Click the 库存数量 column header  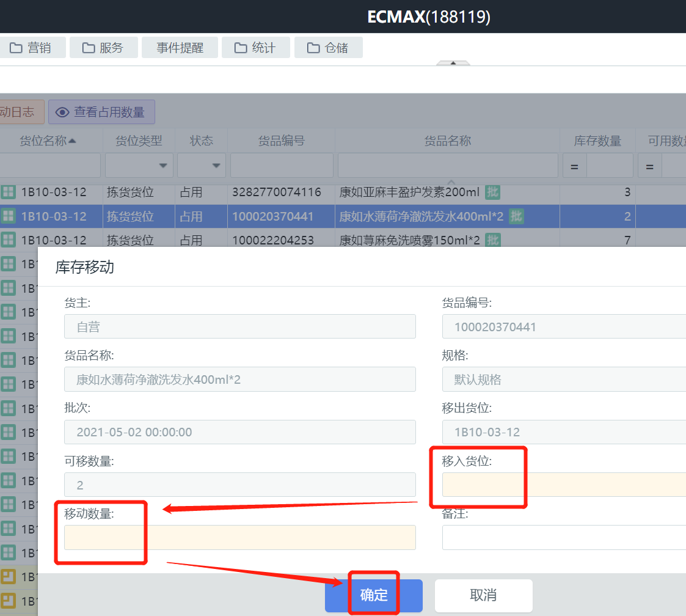597,141
